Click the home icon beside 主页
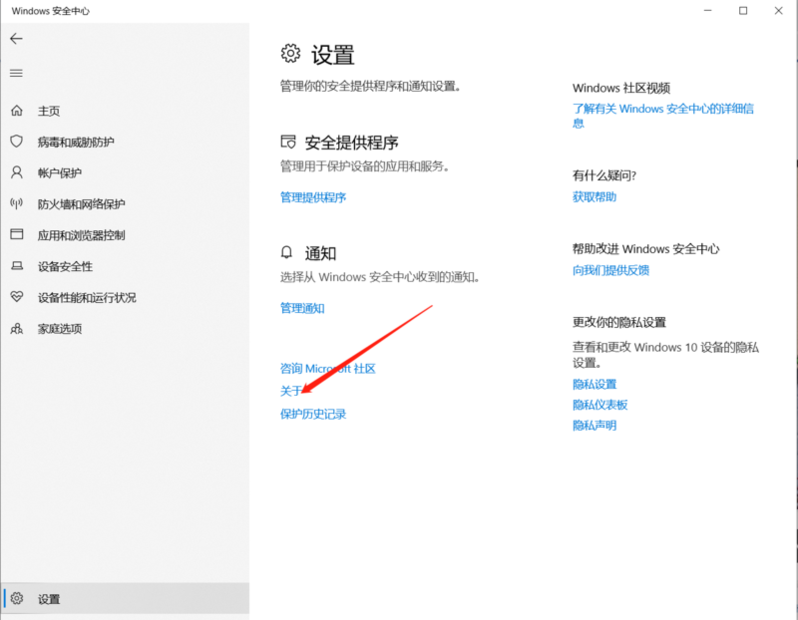The height and width of the screenshot is (620, 798). tap(17, 110)
